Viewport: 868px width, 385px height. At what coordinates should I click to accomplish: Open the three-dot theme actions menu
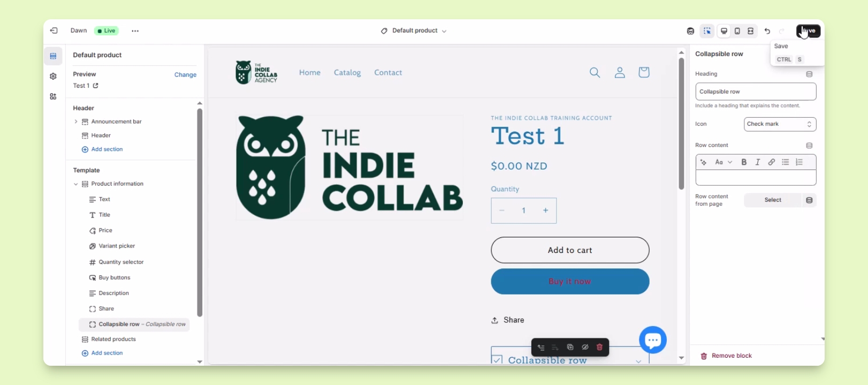pyautogui.click(x=135, y=31)
